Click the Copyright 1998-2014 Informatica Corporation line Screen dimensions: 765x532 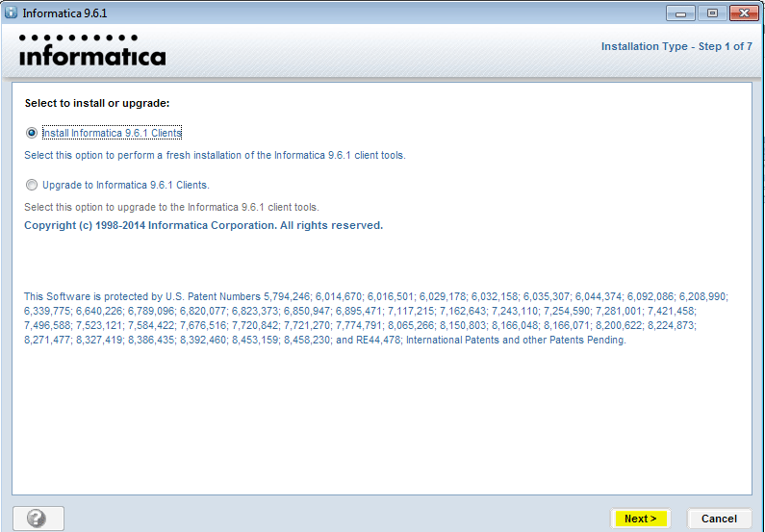(203, 225)
